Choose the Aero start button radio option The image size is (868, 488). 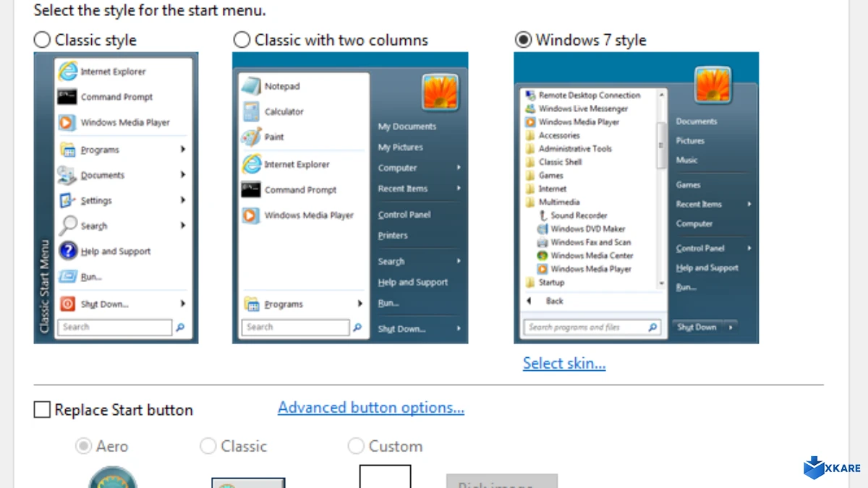click(x=83, y=446)
